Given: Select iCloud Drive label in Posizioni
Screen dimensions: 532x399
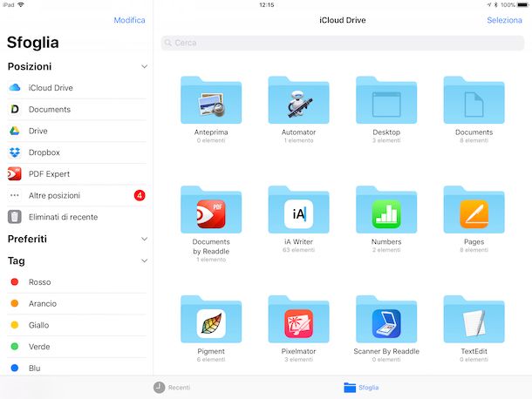Looking at the screenshot, I should 51,88.
